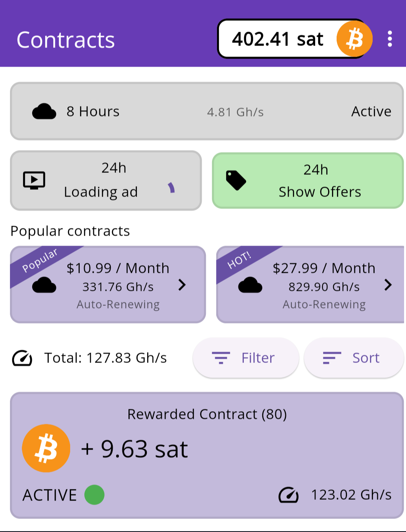This screenshot has height=532, width=406.
Task: Tap the ad loading progress spinner
Action: pyautogui.click(x=171, y=188)
